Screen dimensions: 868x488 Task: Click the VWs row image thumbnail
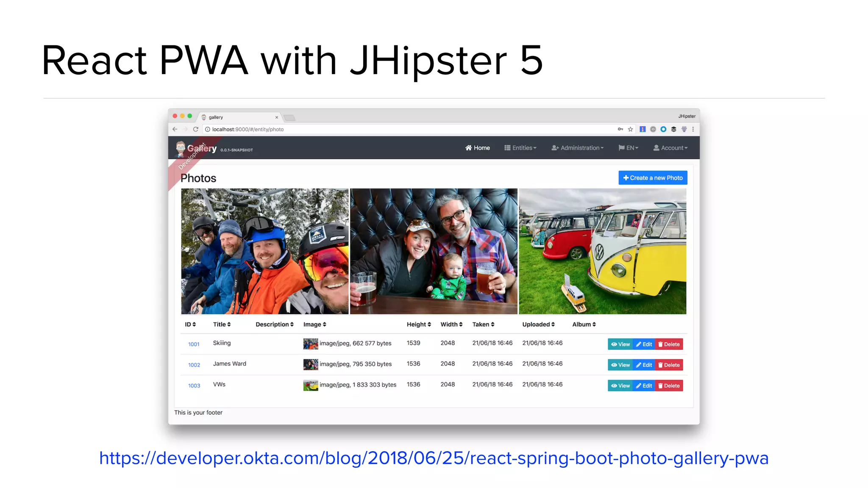coord(311,385)
